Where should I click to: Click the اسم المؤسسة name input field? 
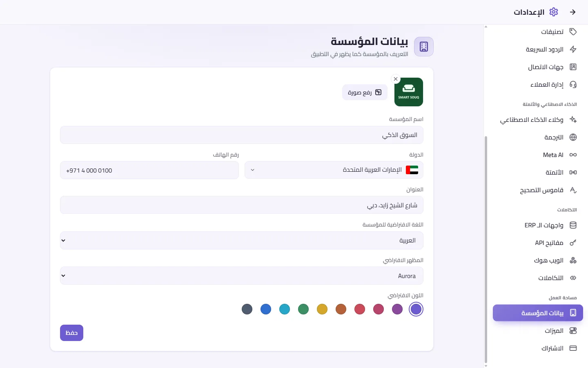[242, 135]
